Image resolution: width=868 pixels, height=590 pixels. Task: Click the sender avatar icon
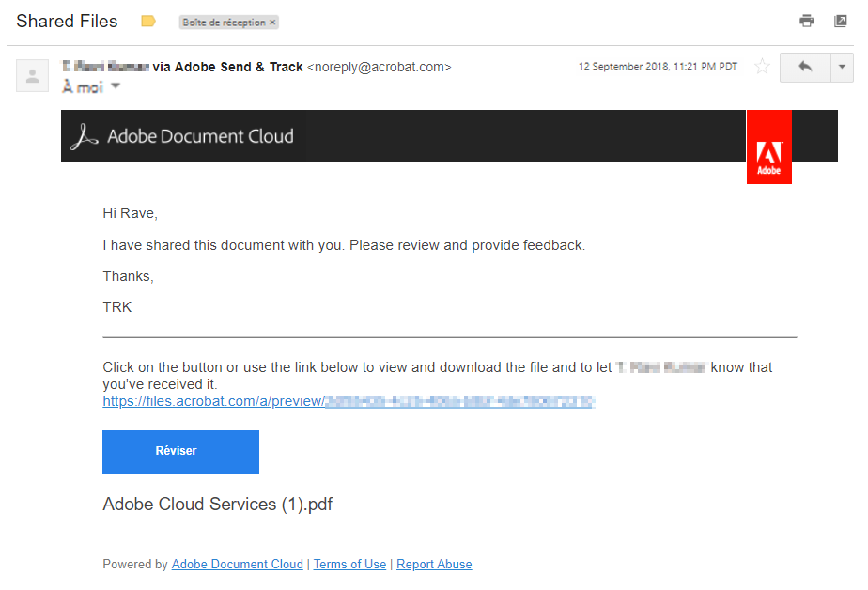pyautogui.click(x=32, y=76)
